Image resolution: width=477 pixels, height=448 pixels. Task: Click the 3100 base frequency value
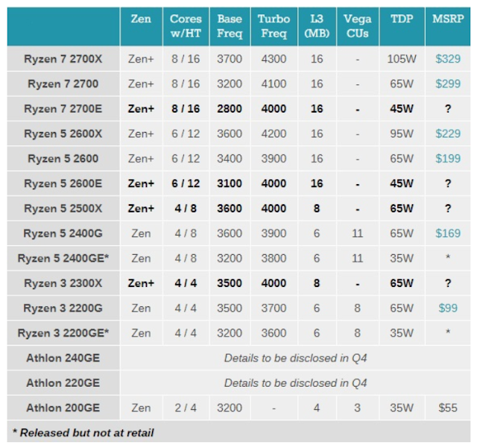(x=230, y=183)
